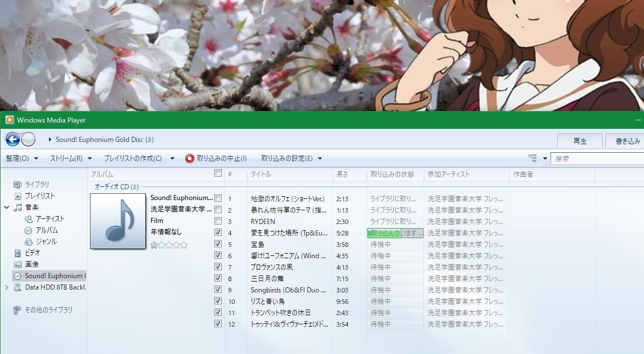The height and width of the screenshot is (354, 644).
Task: Uncheck the box for track 宝島
Action: click(218, 244)
